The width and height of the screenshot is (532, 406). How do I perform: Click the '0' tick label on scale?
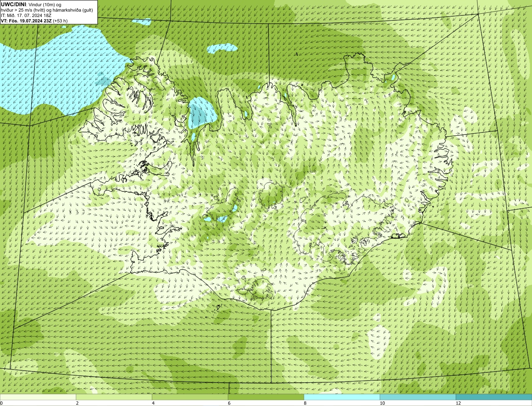pos(2,403)
